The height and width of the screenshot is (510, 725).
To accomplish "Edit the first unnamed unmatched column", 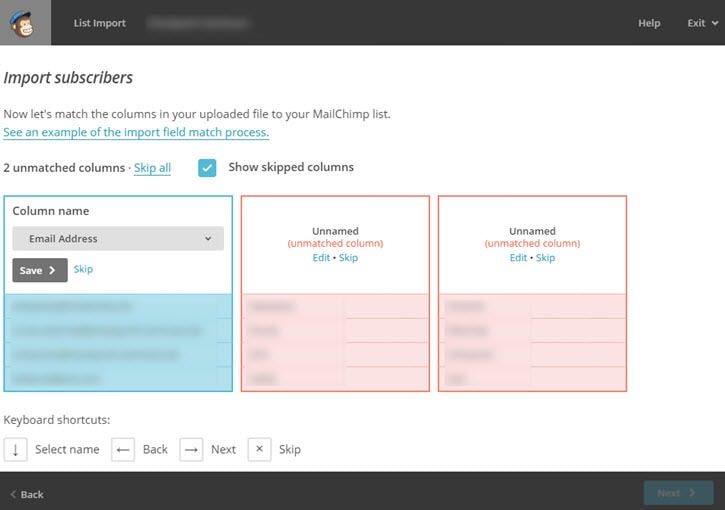I will 321,258.
